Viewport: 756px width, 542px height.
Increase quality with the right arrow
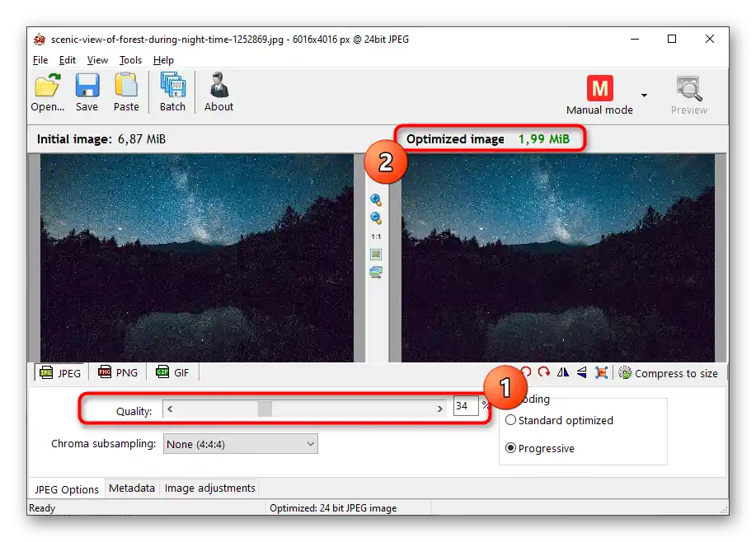(439, 409)
